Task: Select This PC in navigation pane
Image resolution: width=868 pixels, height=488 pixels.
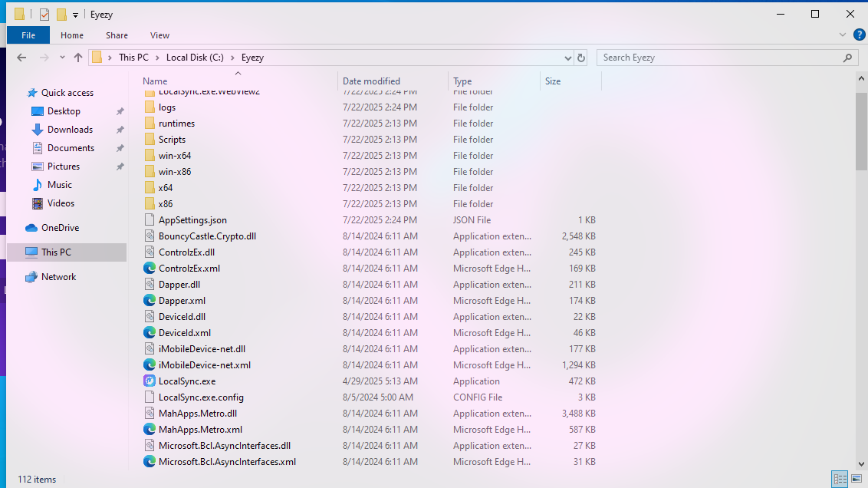Action: pyautogui.click(x=56, y=252)
